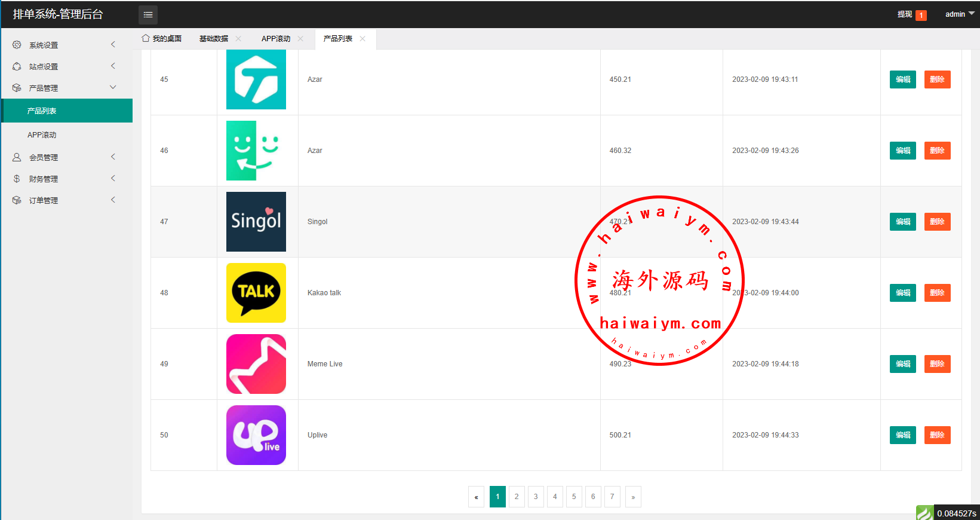The width and height of the screenshot is (980, 520).
Task: Delete the Kakao talk product
Action: (x=938, y=293)
